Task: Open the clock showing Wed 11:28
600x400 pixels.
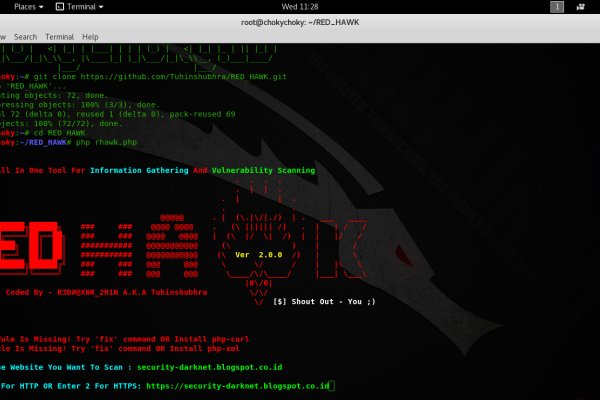Action: (x=299, y=7)
